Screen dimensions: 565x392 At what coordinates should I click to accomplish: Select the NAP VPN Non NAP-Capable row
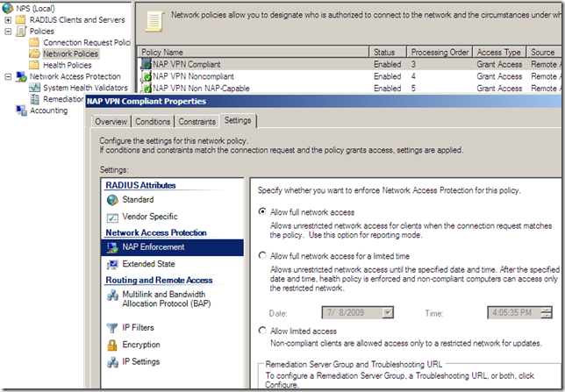tap(349, 89)
